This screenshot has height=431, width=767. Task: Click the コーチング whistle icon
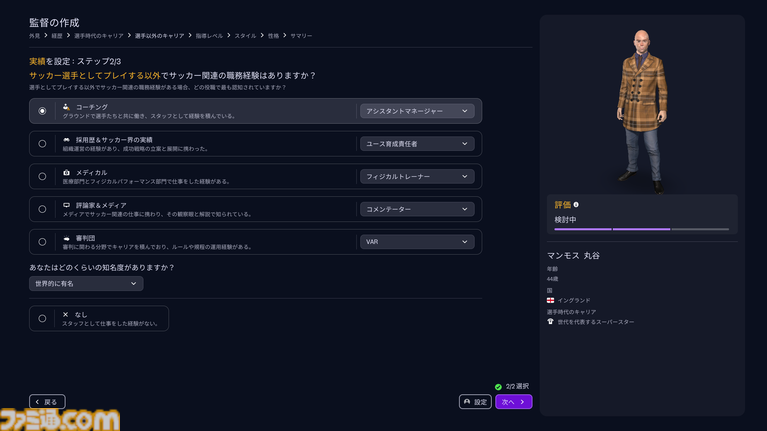[x=66, y=106]
